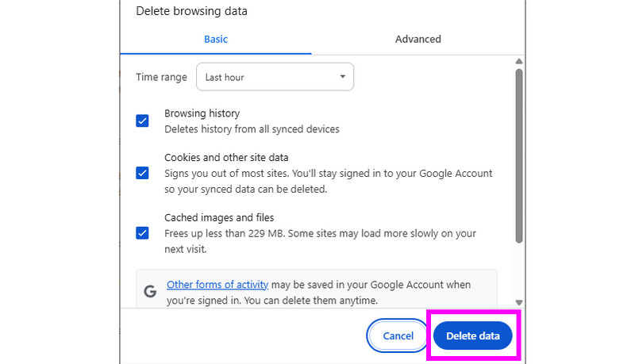This screenshot has height=364, width=635.
Task: Select the Basic tab
Action: point(216,39)
